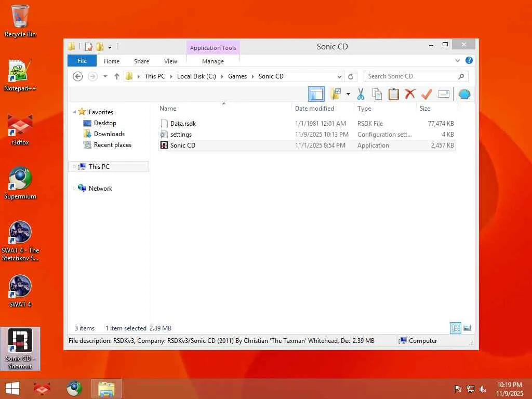Click the folder options icon in toolbar
Image resolution: width=532 pixels, height=399 pixels.
click(x=336, y=95)
